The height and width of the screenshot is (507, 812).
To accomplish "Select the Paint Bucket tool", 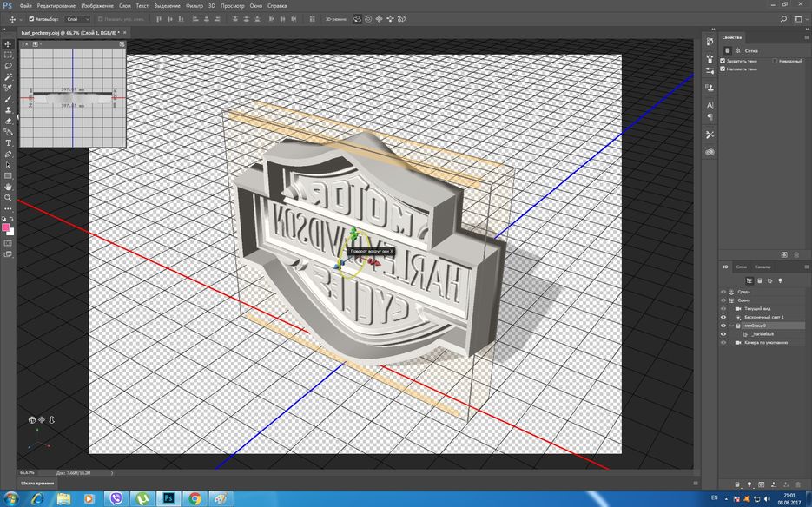I will tap(8, 132).
